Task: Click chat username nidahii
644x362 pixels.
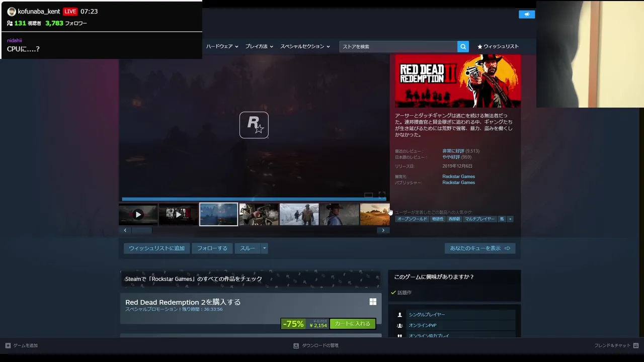Action: (x=14, y=40)
